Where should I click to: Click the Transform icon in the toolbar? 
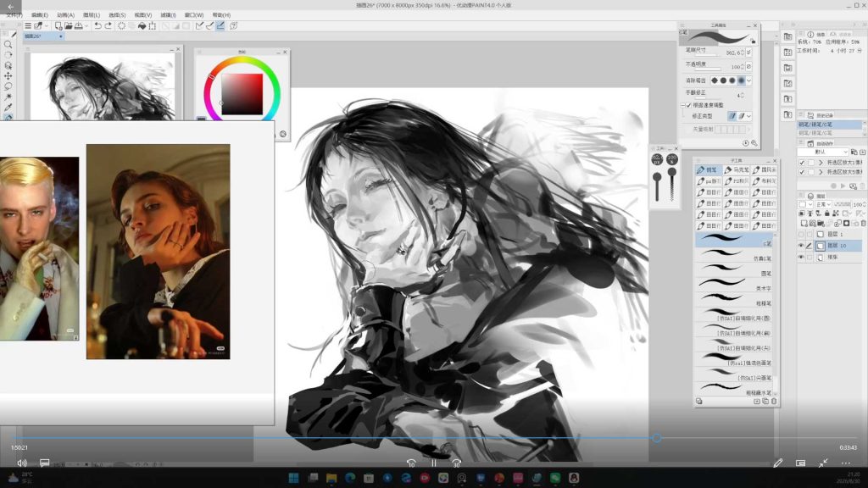point(153,26)
